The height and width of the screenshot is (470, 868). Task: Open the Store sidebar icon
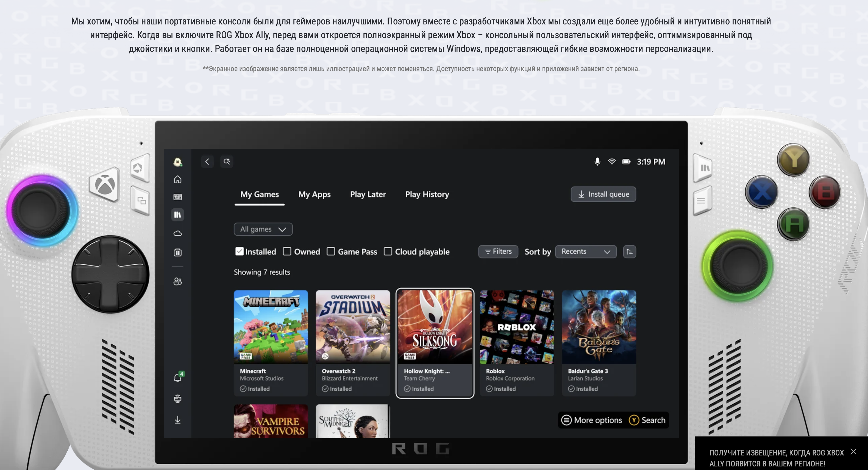(x=177, y=253)
